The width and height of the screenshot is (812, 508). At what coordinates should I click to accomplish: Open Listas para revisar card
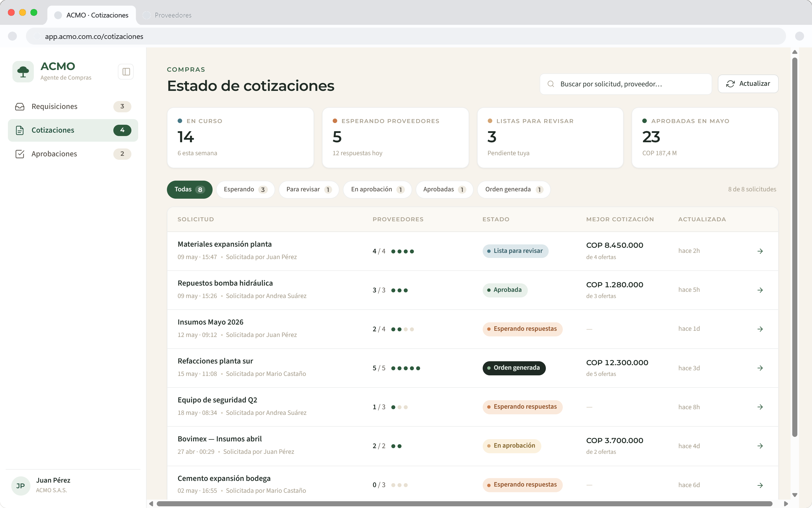coord(550,138)
